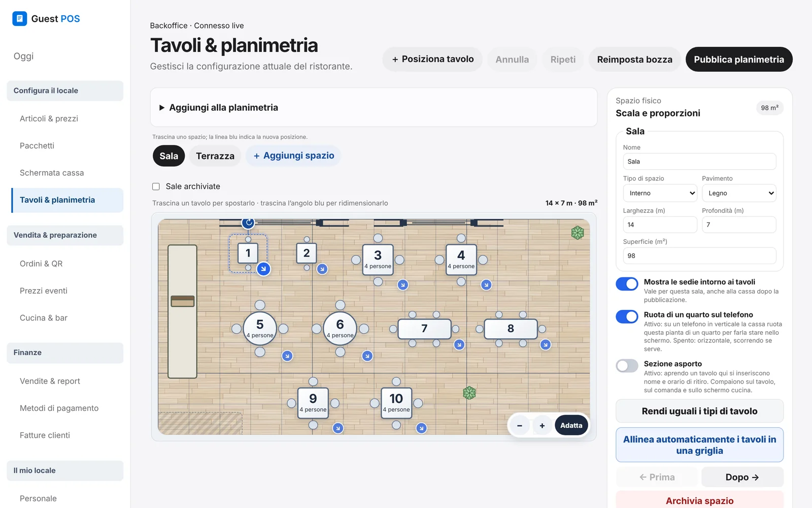Click resize handle of table 6
812x508 pixels.
tap(367, 356)
